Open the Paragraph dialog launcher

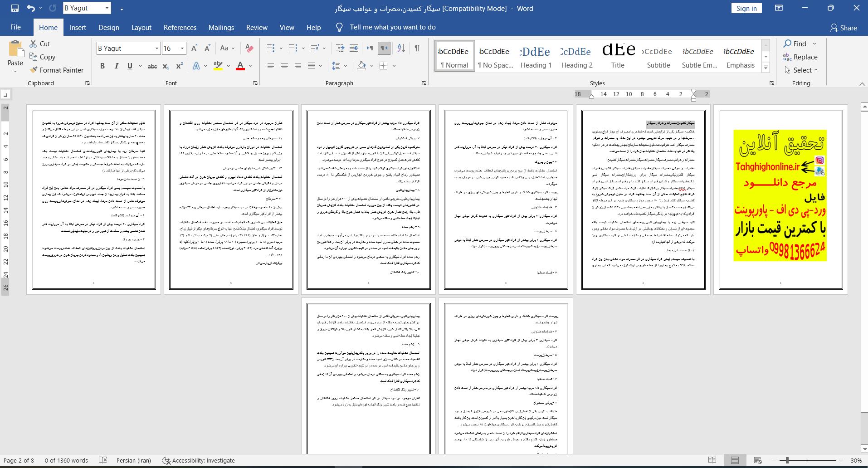424,83
